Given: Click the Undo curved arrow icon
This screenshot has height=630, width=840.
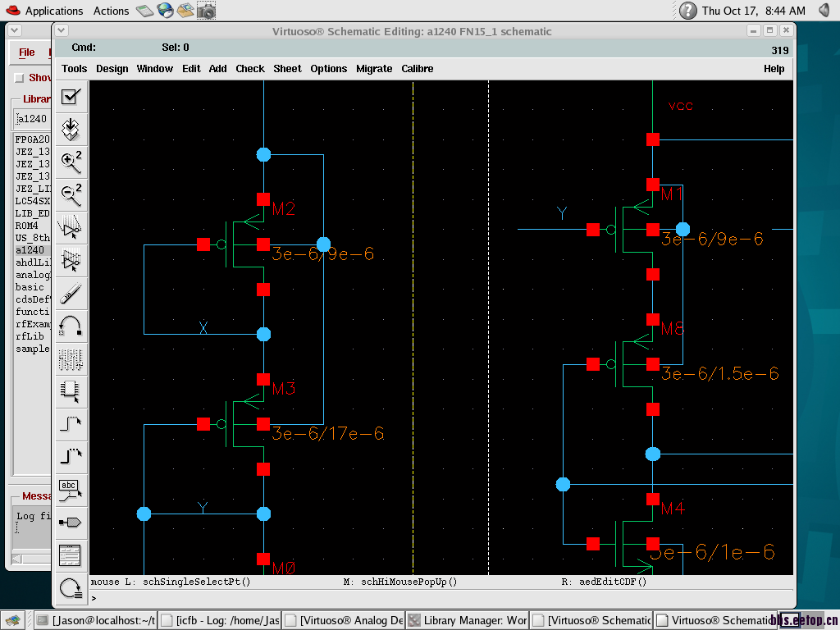Looking at the screenshot, I should coord(71,325).
